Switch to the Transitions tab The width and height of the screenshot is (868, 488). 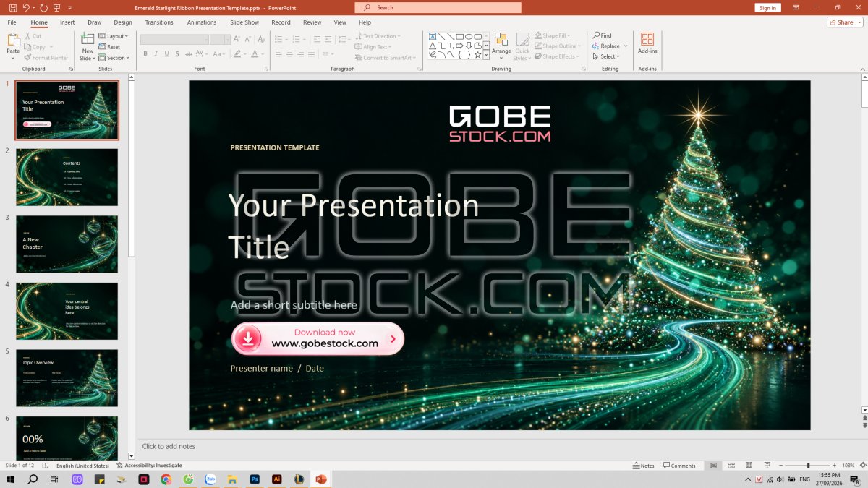159,22
